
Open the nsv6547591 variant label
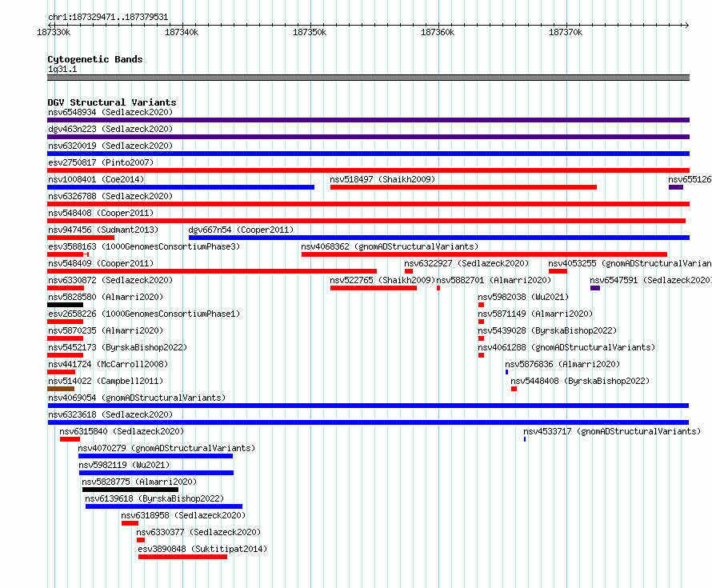[650, 280]
